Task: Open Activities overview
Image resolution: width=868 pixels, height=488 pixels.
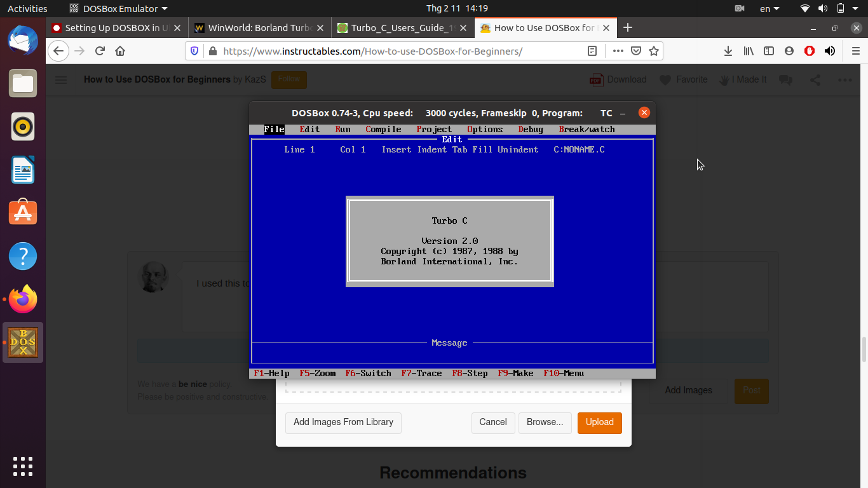Action: [x=27, y=9]
